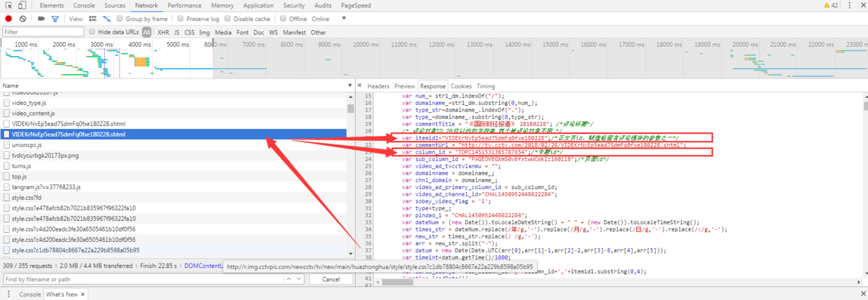The image size is (868, 300).
Task: Filter requests by JS type
Action: tap(177, 32)
